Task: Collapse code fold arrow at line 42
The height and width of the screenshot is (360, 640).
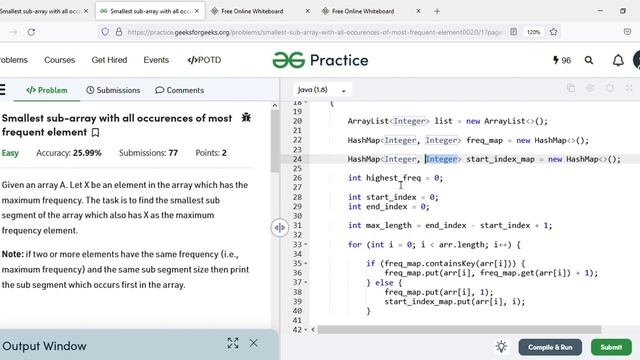Action: [306, 330]
